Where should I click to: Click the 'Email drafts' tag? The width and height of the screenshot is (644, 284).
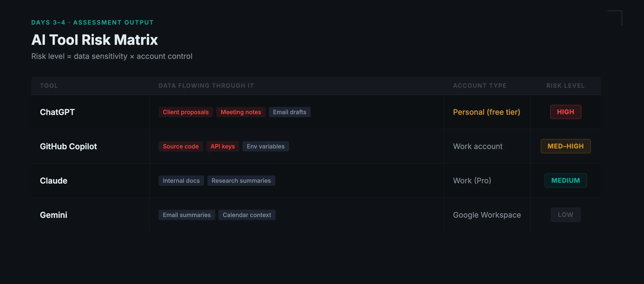pos(290,112)
